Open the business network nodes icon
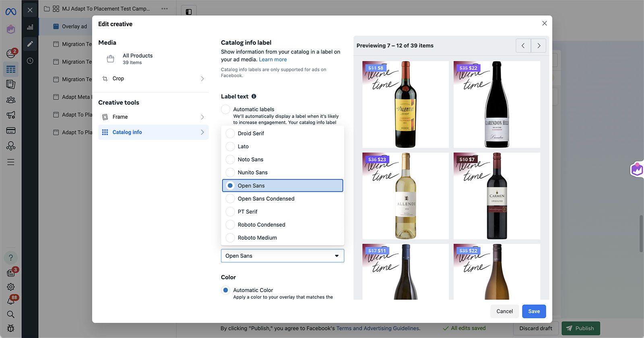 (x=11, y=146)
